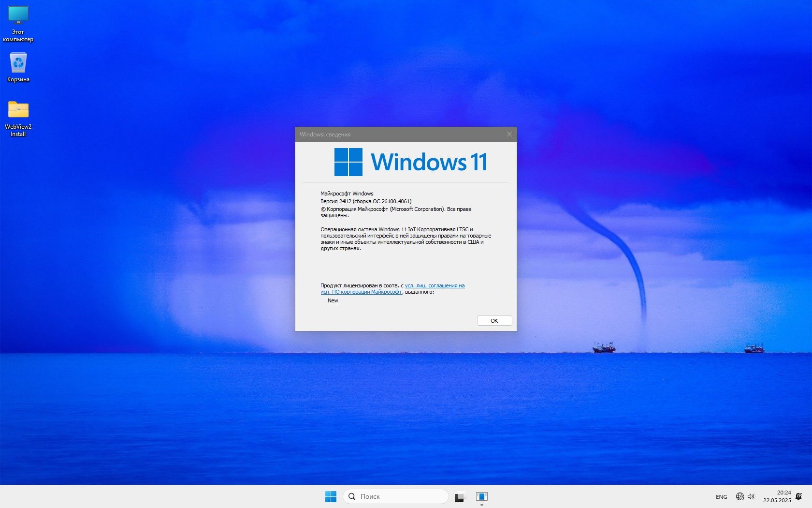The height and width of the screenshot is (508, 812).
Task: Click the Windows 11 logo in dialog
Action: click(348, 162)
